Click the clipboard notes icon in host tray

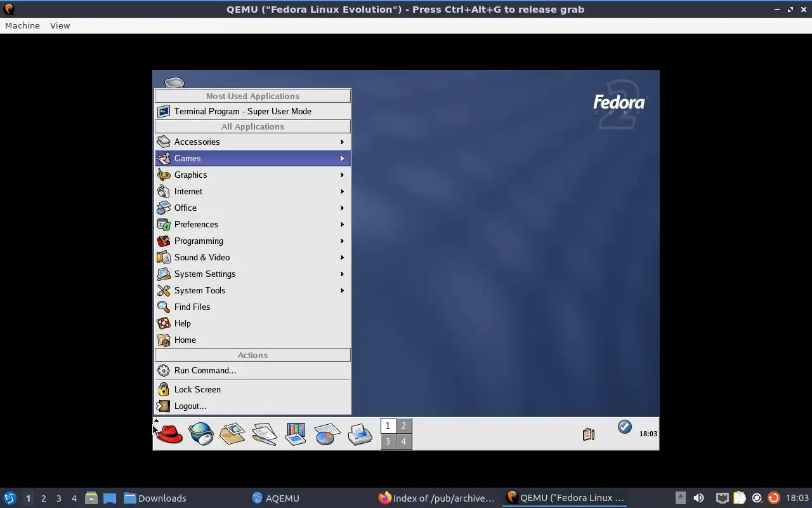click(x=740, y=498)
